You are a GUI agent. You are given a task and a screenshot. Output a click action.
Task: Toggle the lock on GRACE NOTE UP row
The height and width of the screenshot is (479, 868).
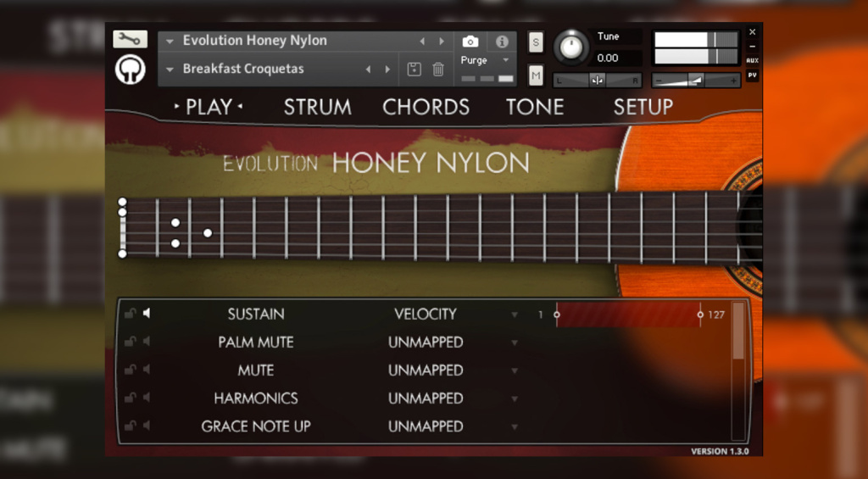[130, 426]
